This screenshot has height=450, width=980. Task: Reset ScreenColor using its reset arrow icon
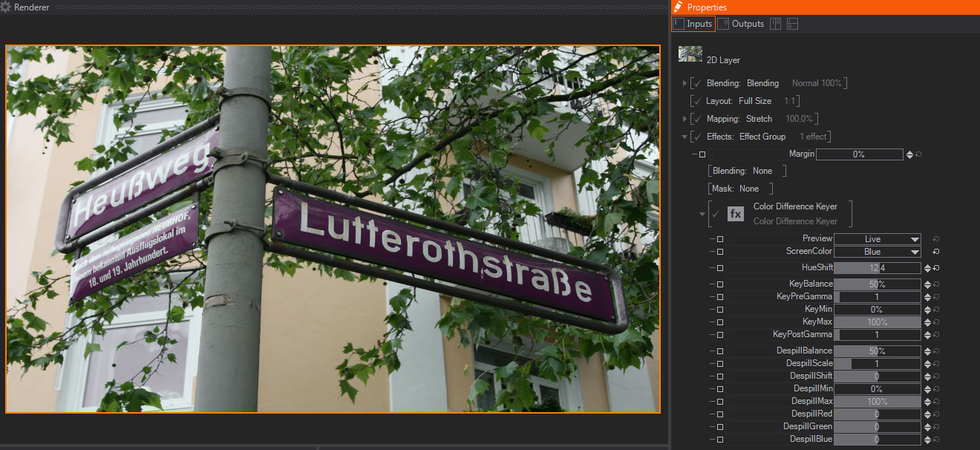pos(937,252)
